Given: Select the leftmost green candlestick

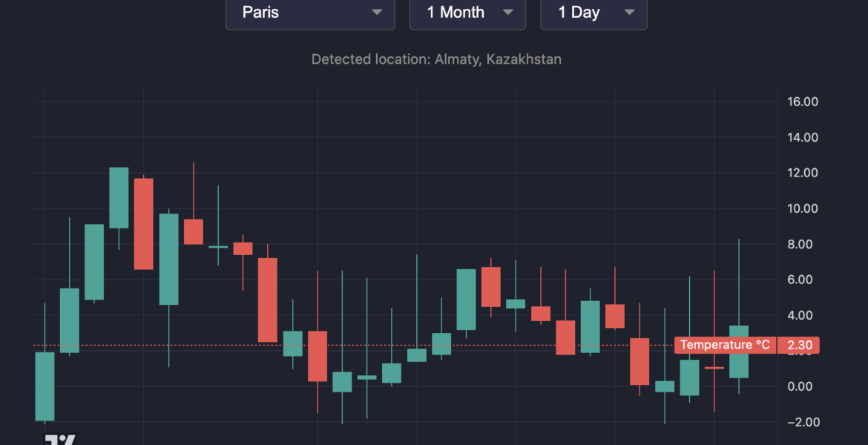Looking at the screenshot, I should (x=45, y=386).
